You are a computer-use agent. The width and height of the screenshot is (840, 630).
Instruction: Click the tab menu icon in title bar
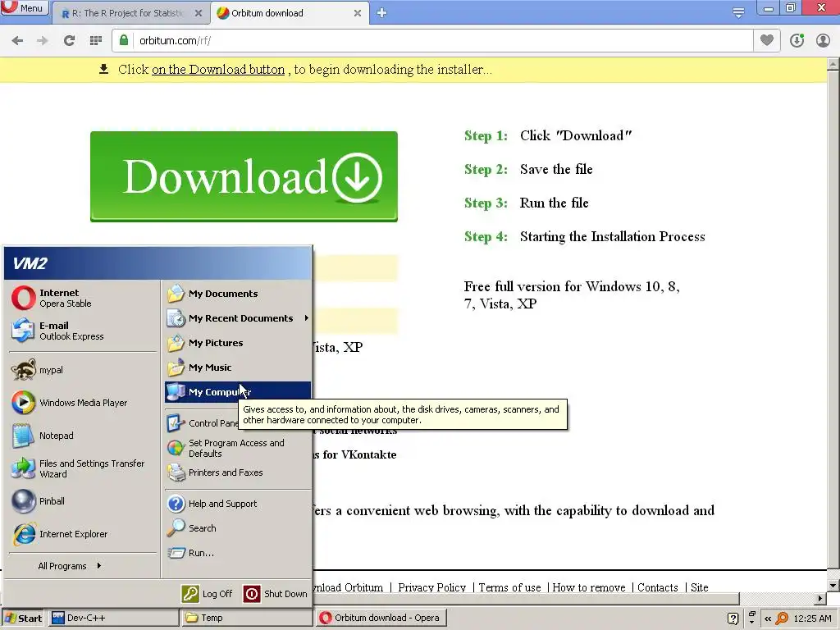(x=738, y=13)
